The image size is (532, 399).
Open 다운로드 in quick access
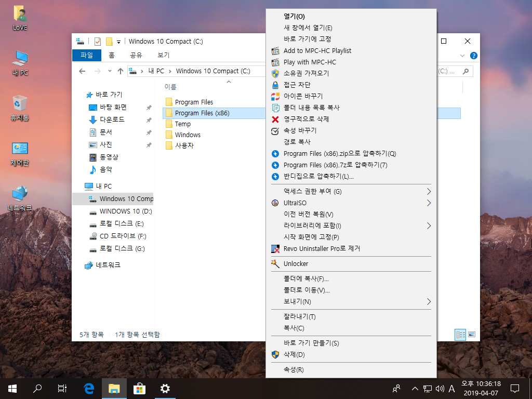pyautogui.click(x=107, y=120)
